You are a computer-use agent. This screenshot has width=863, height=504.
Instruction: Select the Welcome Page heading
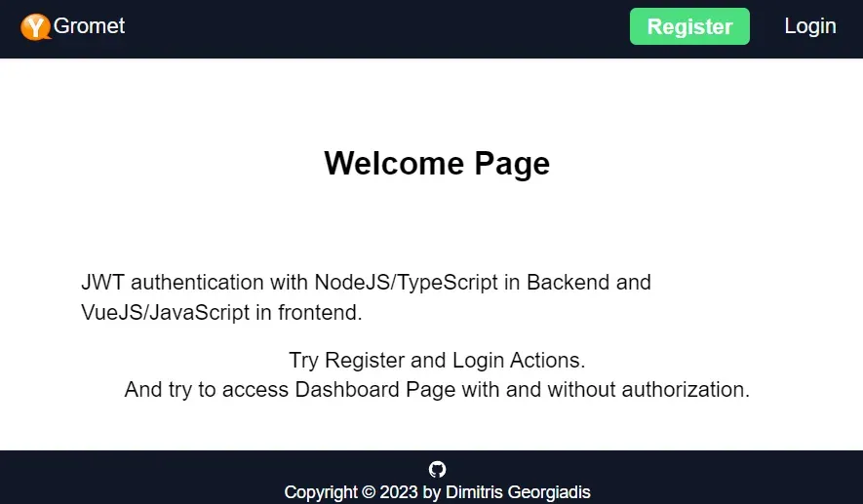pyautogui.click(x=437, y=163)
